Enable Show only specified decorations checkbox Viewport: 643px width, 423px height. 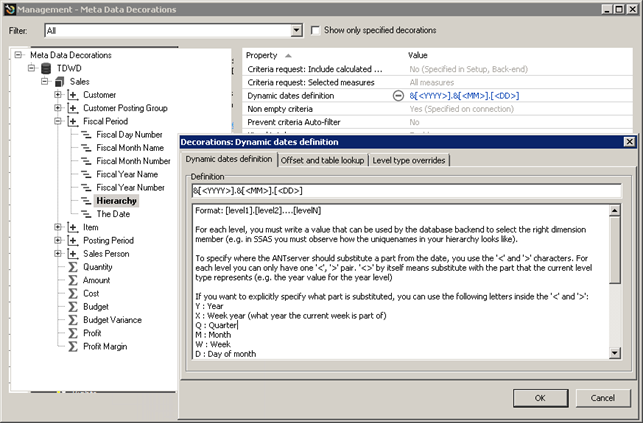click(315, 30)
